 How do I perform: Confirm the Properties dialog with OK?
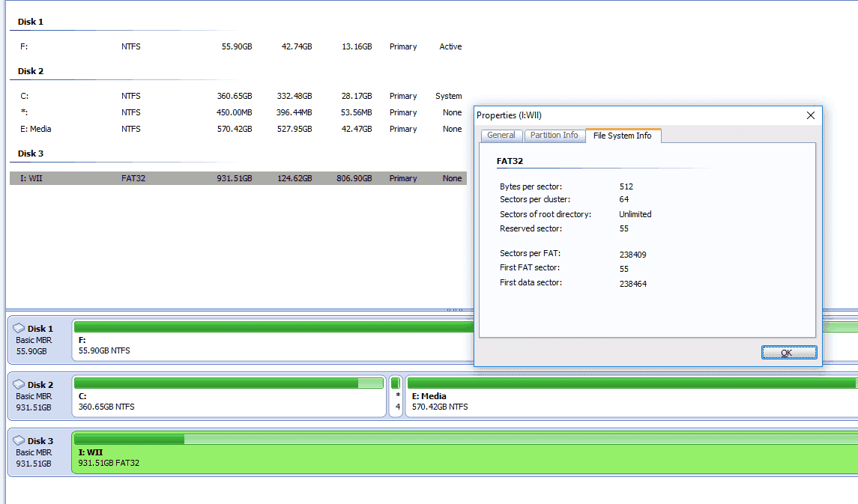788,353
